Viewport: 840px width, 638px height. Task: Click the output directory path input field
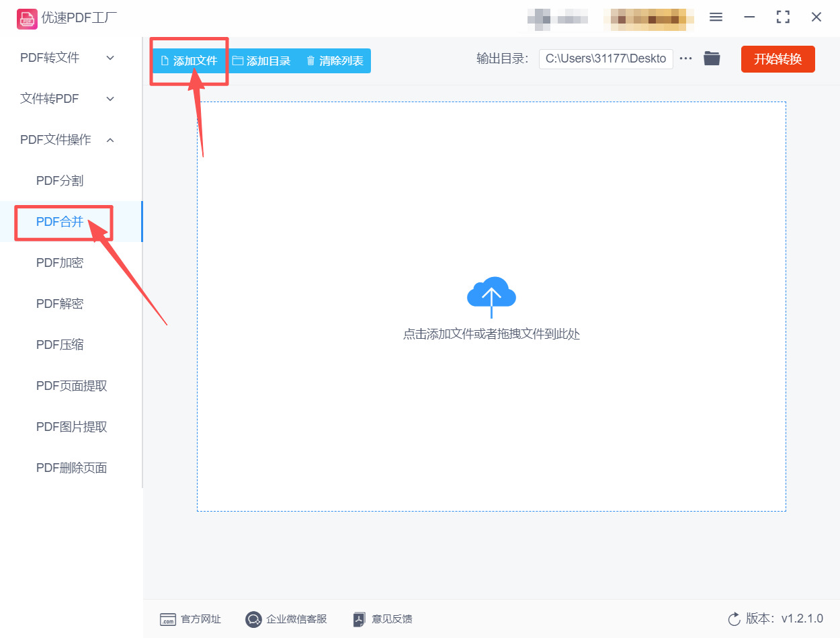point(605,58)
